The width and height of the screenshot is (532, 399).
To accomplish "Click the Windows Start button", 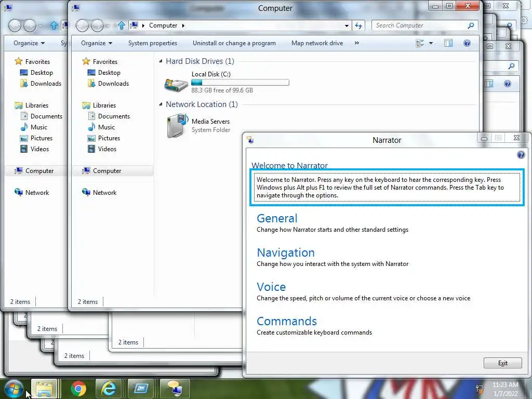I will pyautogui.click(x=14, y=389).
